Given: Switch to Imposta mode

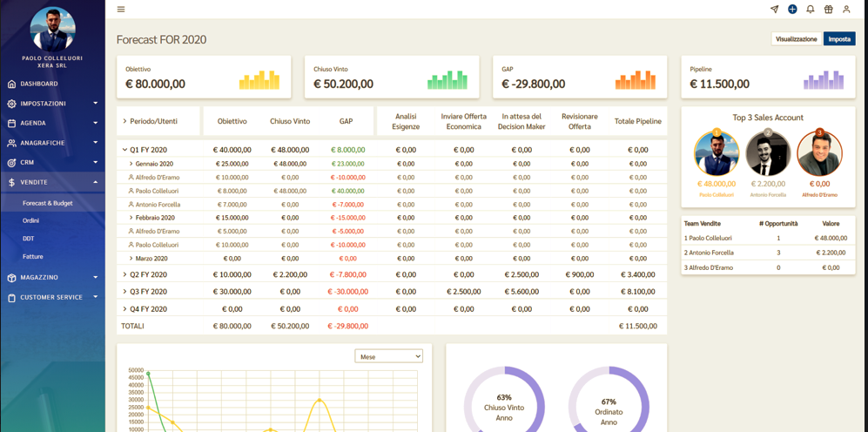Looking at the screenshot, I should (x=839, y=39).
